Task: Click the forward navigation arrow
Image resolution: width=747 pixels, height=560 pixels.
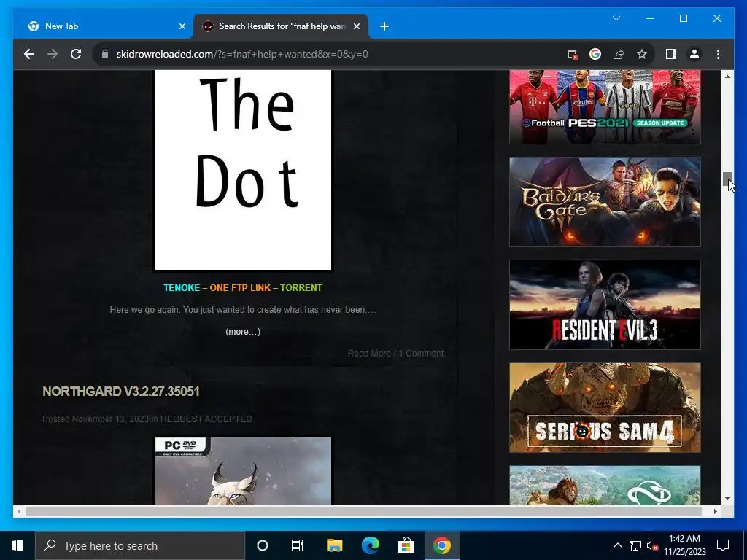Action: 53,54
